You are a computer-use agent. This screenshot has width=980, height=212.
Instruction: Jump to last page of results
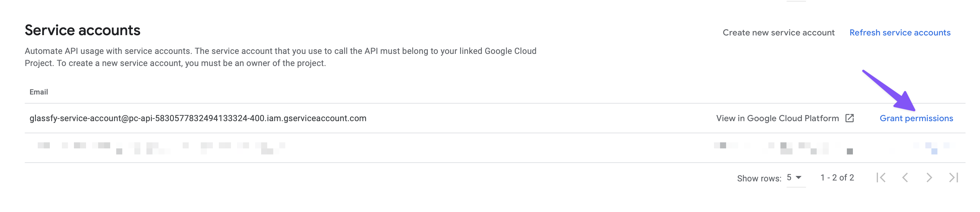(x=953, y=178)
